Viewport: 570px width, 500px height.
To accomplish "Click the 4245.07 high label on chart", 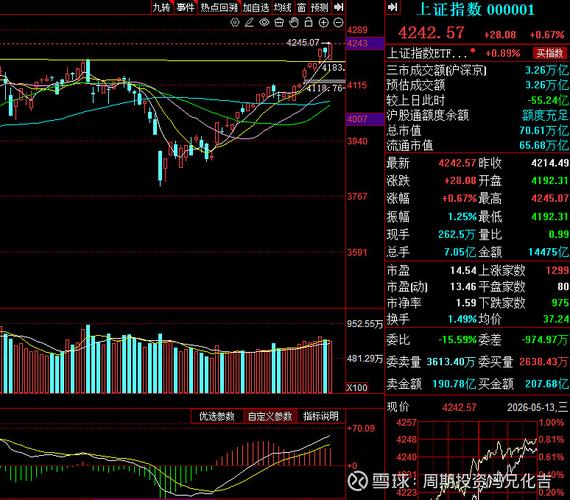I will point(302,43).
